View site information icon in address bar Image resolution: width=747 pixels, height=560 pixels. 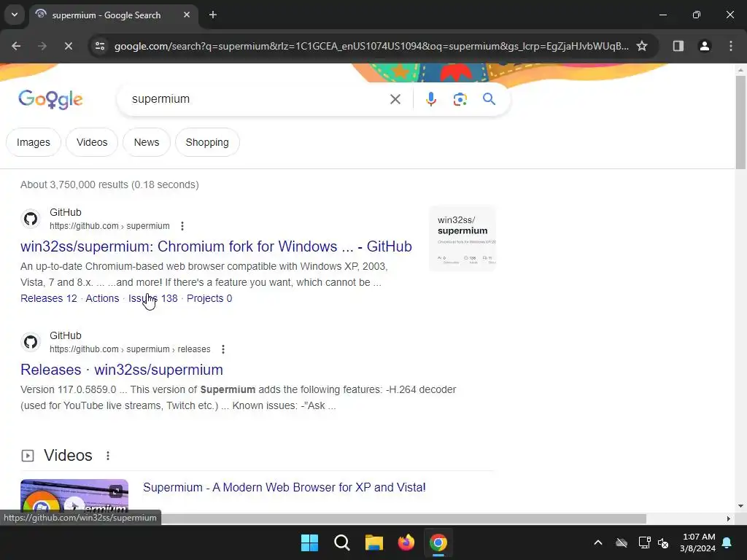100,46
